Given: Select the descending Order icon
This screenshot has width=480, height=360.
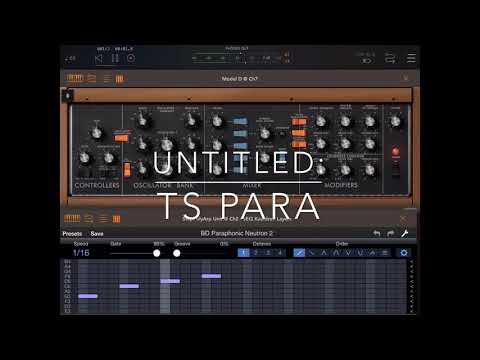Looking at the screenshot, I should point(311,253).
